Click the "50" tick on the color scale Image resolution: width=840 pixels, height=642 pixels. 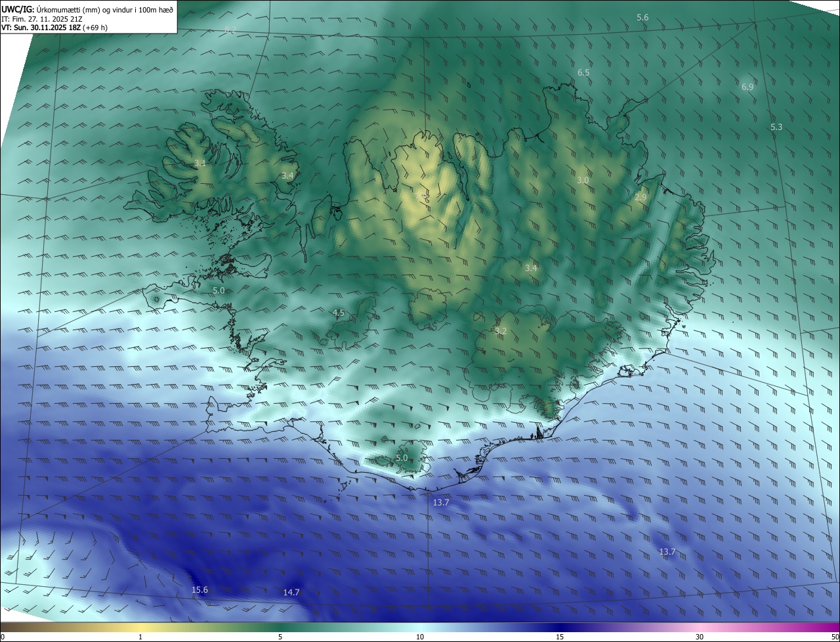pos(835,637)
